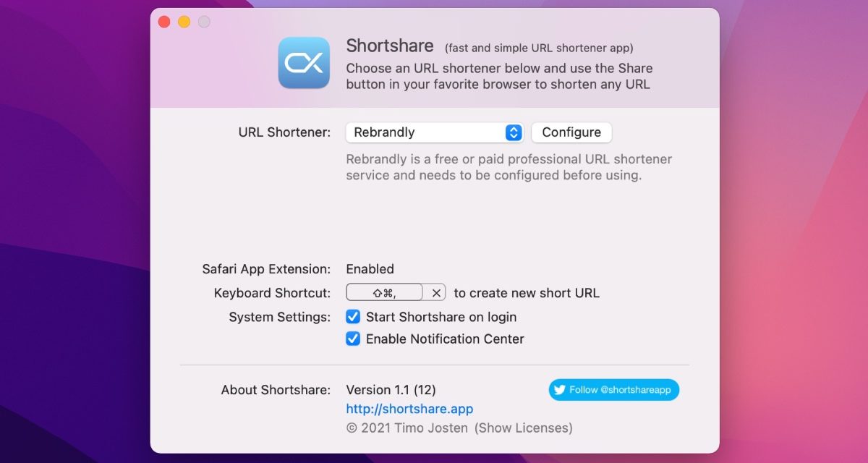Image resolution: width=868 pixels, height=463 pixels.
Task: Click Show Licenses
Action: (523, 428)
